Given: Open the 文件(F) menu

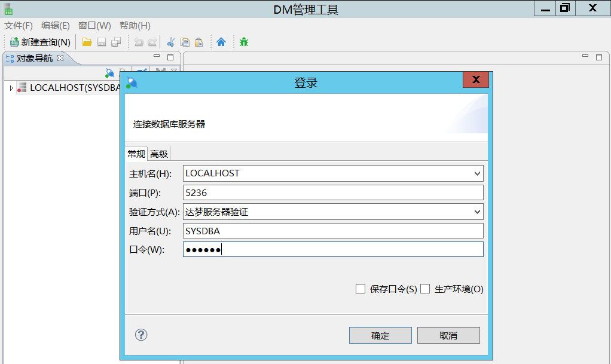Looking at the screenshot, I should pyautogui.click(x=19, y=26).
